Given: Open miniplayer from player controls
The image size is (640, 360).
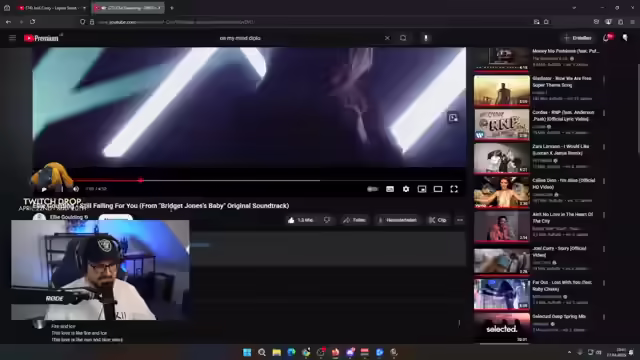Looking at the screenshot, I should [422, 189].
